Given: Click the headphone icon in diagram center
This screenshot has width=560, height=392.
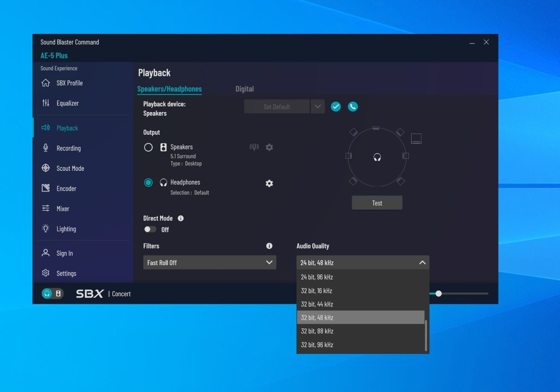Looking at the screenshot, I should pyautogui.click(x=377, y=157).
